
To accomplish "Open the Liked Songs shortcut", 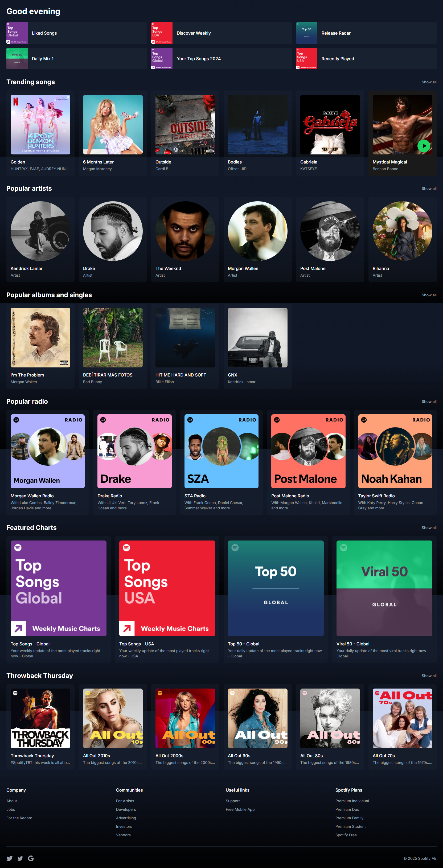I will 76,33.
